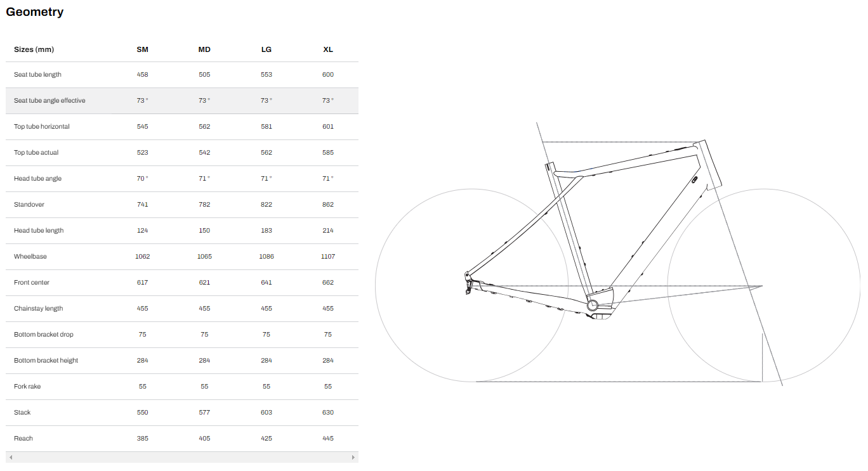Screen dimensions: 868x471
Task: Click the XL reach value 445
Action: [x=327, y=438]
